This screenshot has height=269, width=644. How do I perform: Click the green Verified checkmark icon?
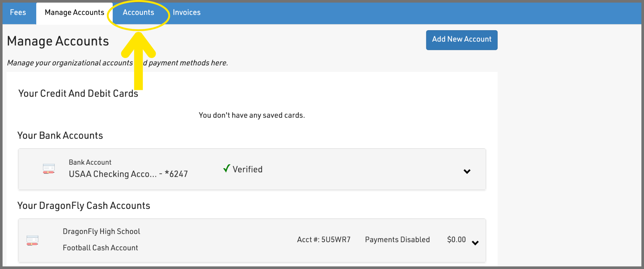click(227, 168)
